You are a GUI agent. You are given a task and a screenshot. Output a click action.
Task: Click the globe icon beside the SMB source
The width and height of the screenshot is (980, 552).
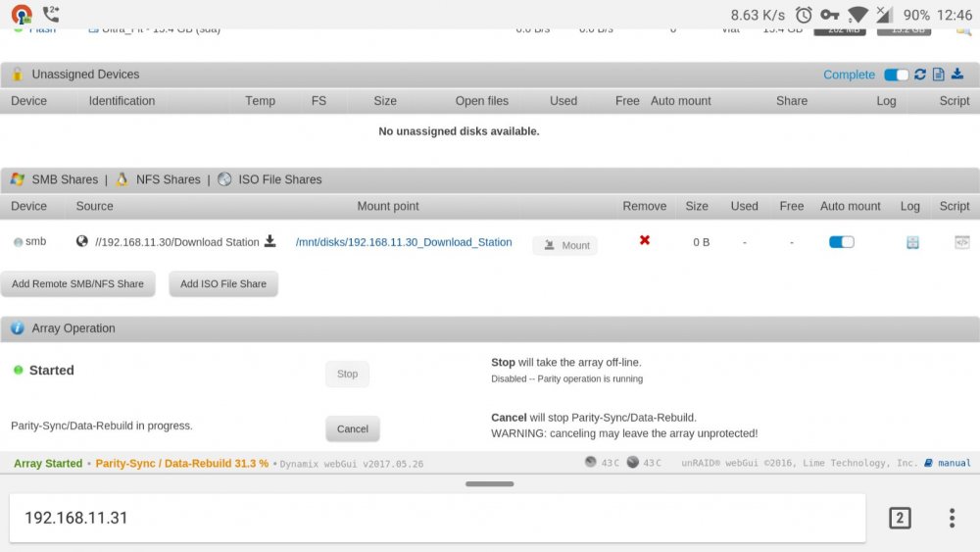point(82,241)
